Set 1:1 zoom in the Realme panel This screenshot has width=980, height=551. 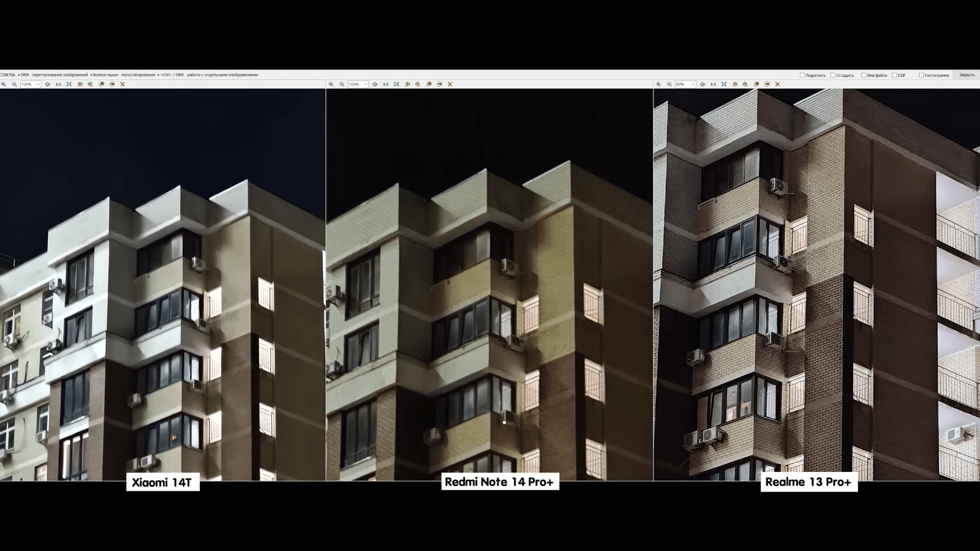click(x=713, y=84)
